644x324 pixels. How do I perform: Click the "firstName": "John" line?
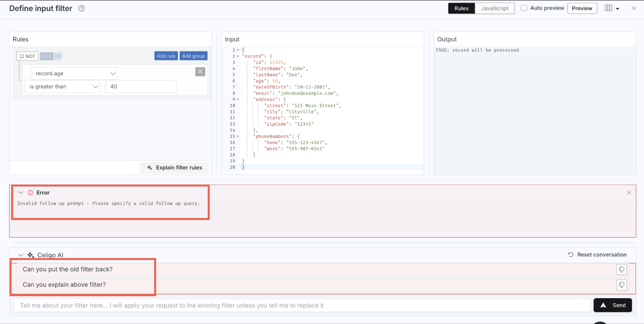click(x=280, y=69)
